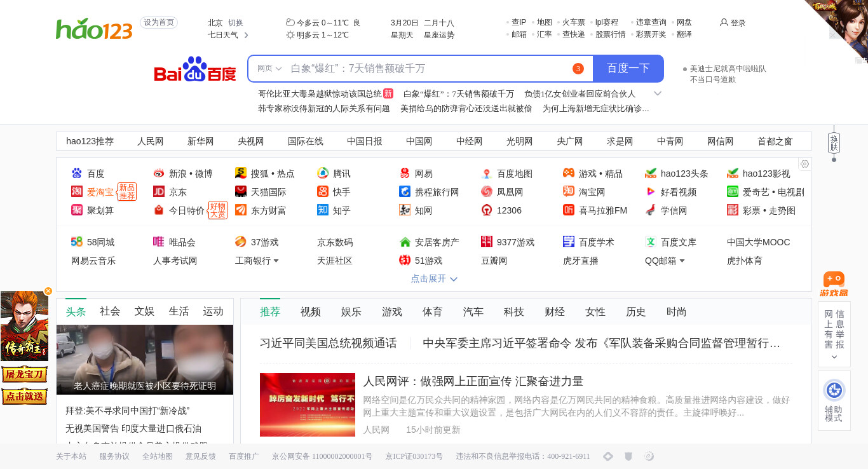Open the 央视网 top nav link
Viewport: 868px width, 469px height.
[x=251, y=141]
